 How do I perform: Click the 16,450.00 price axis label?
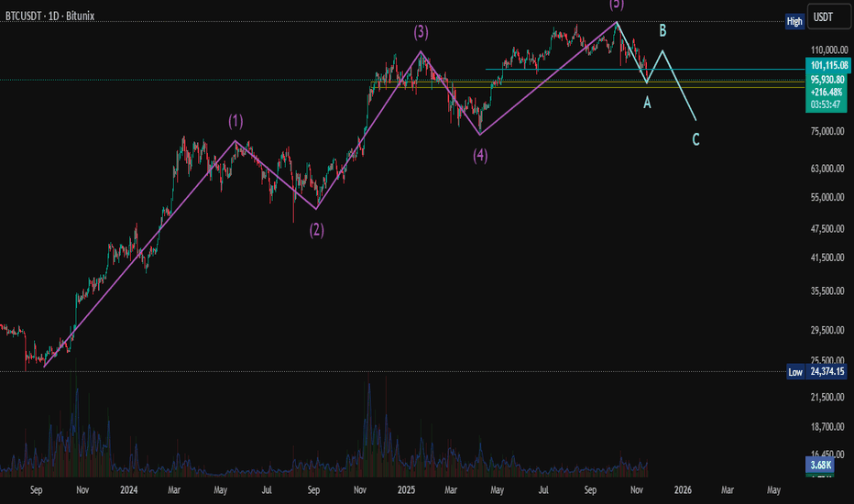pos(827,454)
